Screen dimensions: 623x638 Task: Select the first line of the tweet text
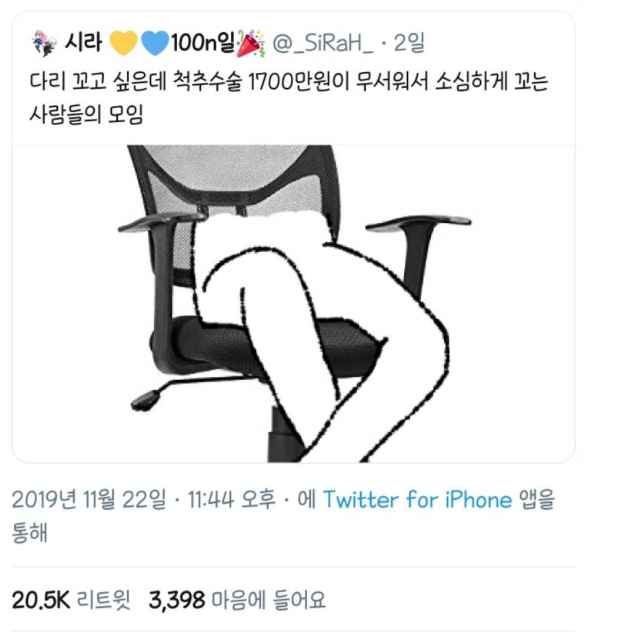289,82
